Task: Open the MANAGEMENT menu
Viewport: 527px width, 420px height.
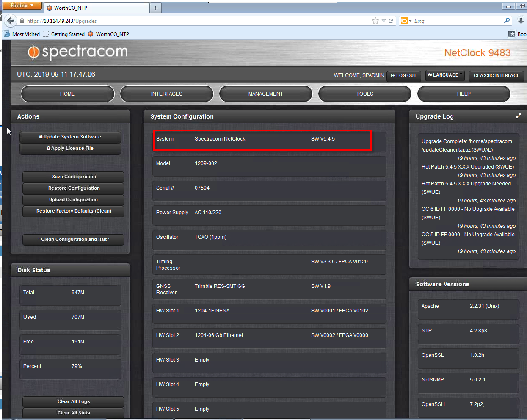Action: click(266, 94)
